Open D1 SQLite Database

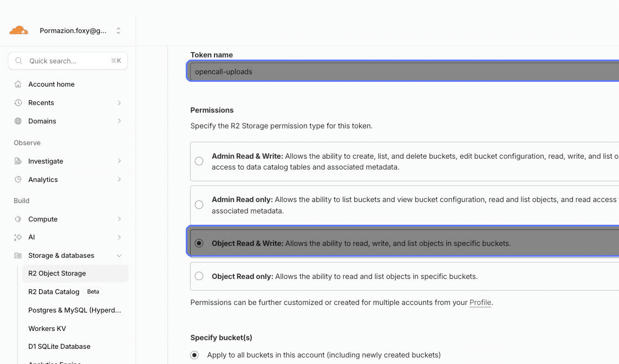click(x=59, y=347)
